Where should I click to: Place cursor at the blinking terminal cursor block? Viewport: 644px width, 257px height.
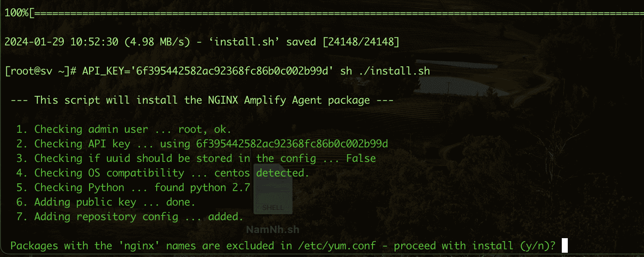[564, 246]
